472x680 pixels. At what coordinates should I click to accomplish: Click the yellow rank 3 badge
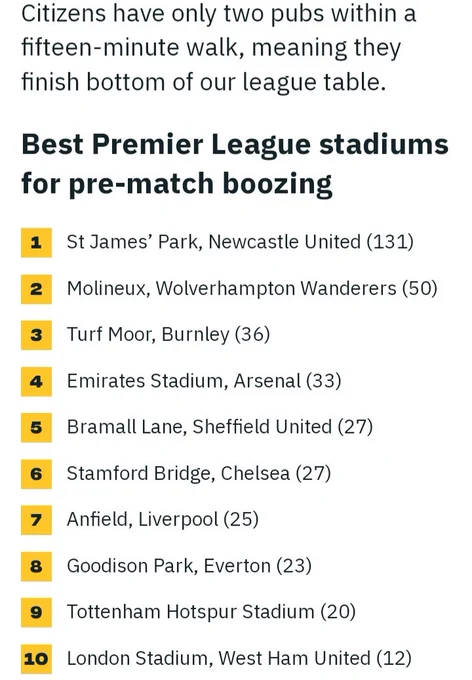pos(36,335)
